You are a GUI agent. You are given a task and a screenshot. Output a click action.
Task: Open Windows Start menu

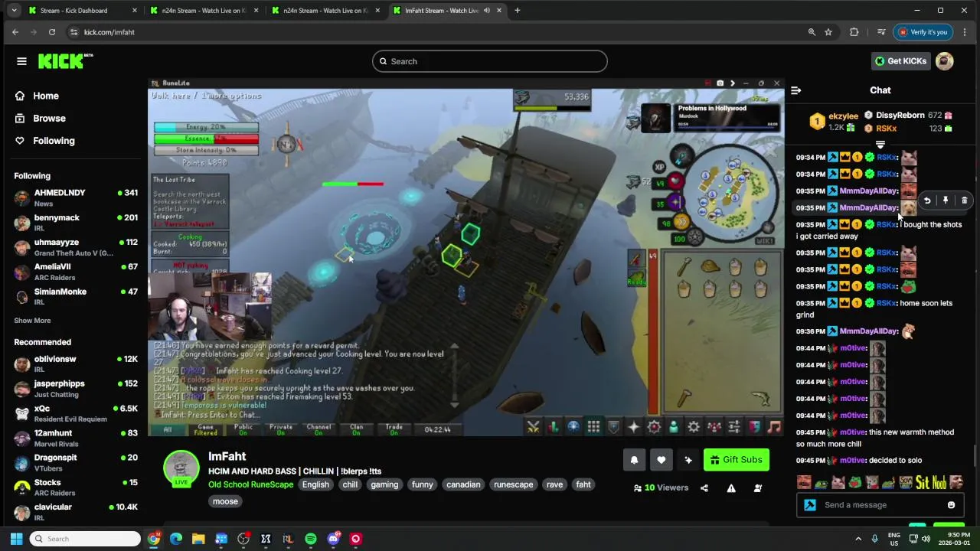pyautogui.click(x=16, y=539)
